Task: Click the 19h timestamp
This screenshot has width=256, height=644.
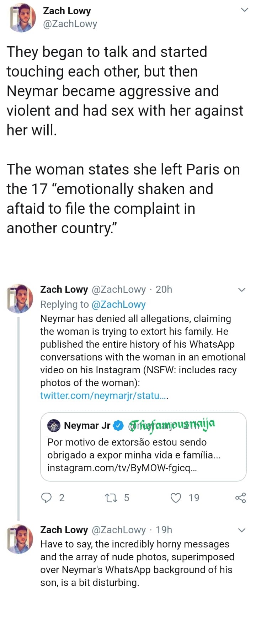Action: pos(164,530)
